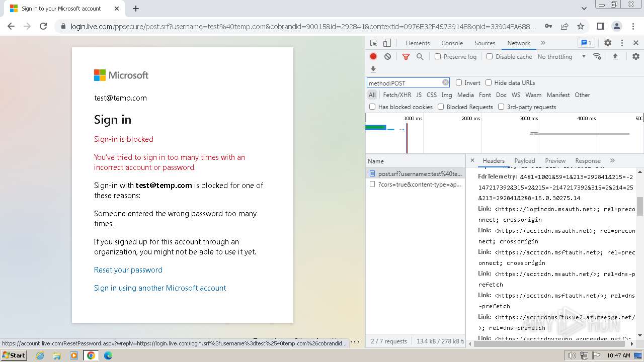644x362 pixels.
Task: Toggle browser side panel
Action: (x=601, y=26)
